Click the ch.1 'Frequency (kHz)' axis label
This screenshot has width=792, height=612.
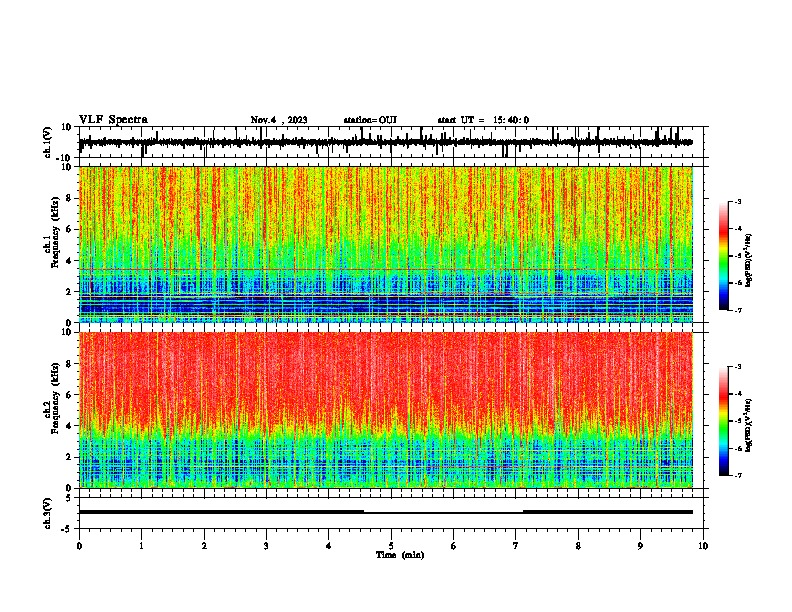coord(55,232)
